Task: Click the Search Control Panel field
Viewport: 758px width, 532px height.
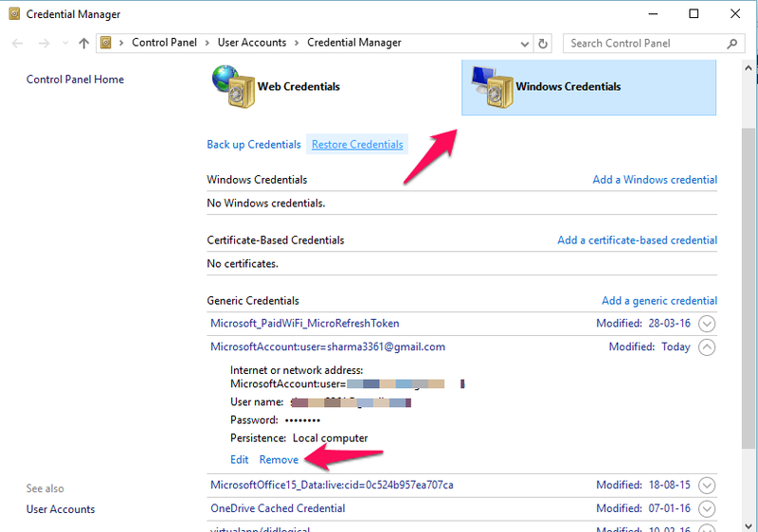Action: tap(654, 44)
